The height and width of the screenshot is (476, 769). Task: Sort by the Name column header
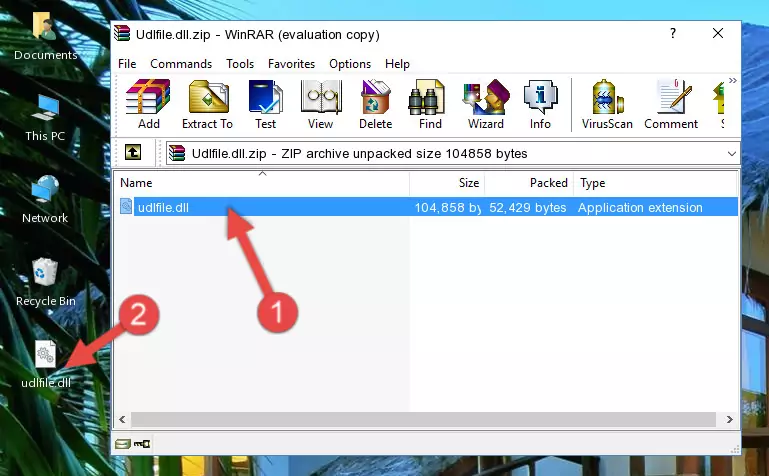click(262, 183)
